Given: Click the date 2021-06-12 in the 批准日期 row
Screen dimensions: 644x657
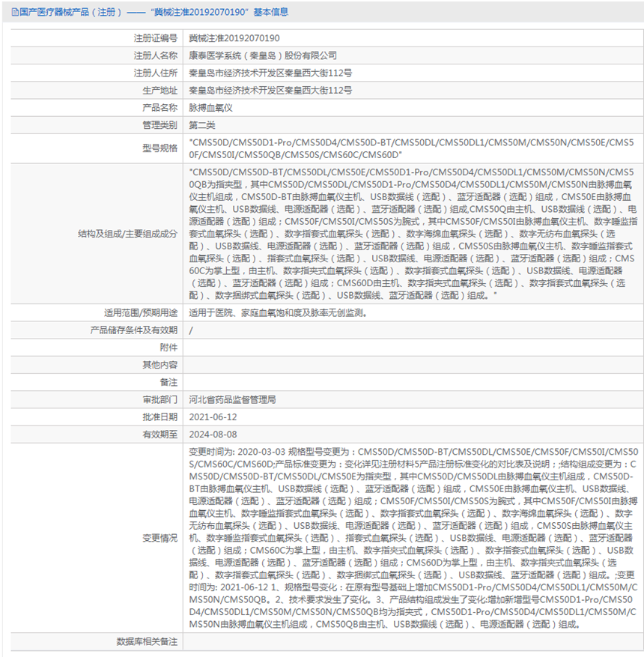Looking at the screenshot, I should pyautogui.click(x=213, y=417).
